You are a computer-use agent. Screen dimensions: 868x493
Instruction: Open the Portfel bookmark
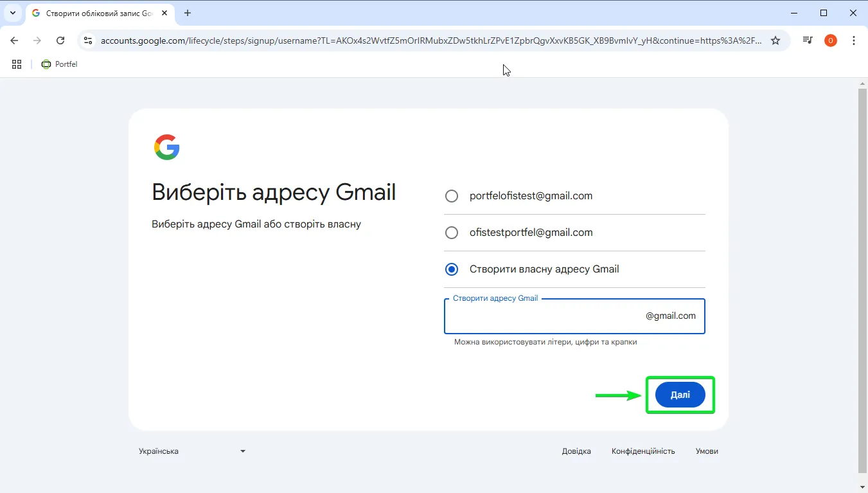pyautogui.click(x=59, y=64)
